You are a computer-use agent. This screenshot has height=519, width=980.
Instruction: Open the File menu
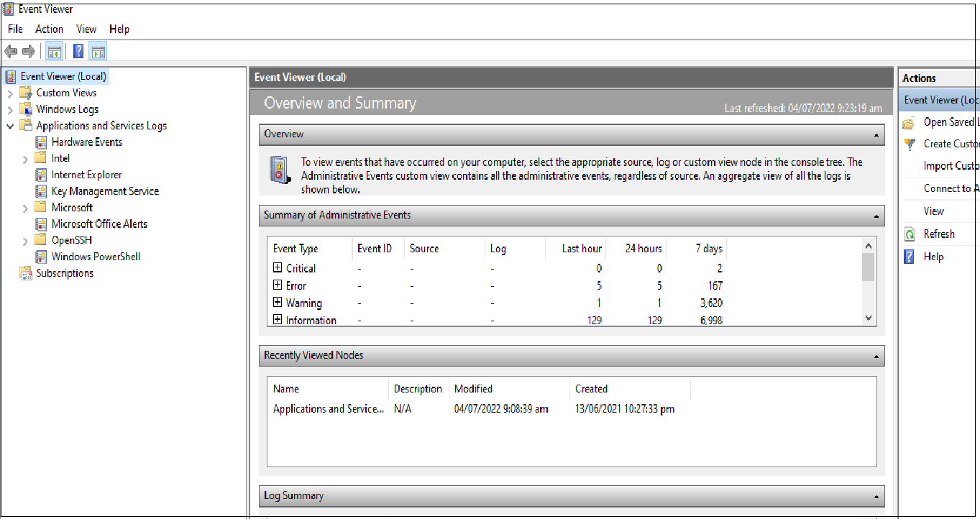[x=15, y=29]
